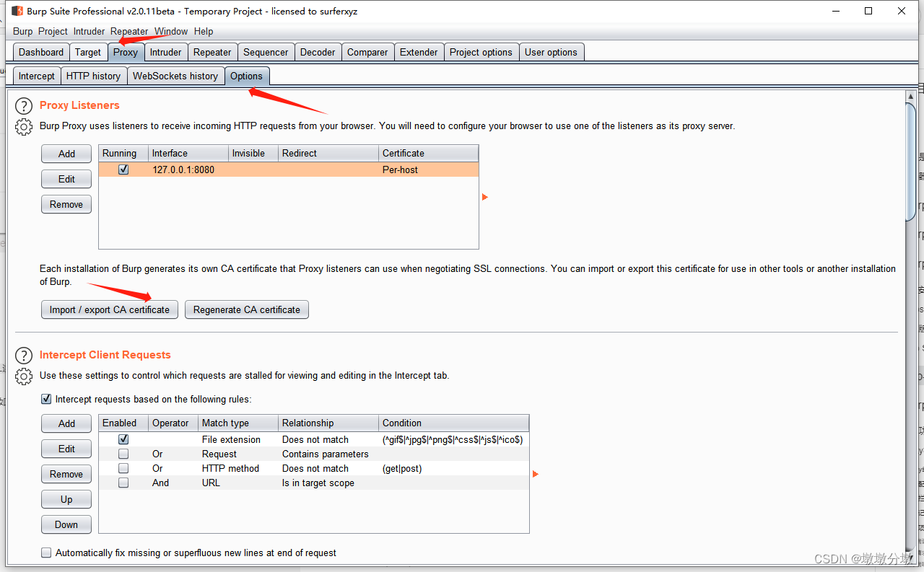Image resolution: width=924 pixels, height=572 pixels.
Task: Select the (get|post) condition cell
Action: pos(454,468)
